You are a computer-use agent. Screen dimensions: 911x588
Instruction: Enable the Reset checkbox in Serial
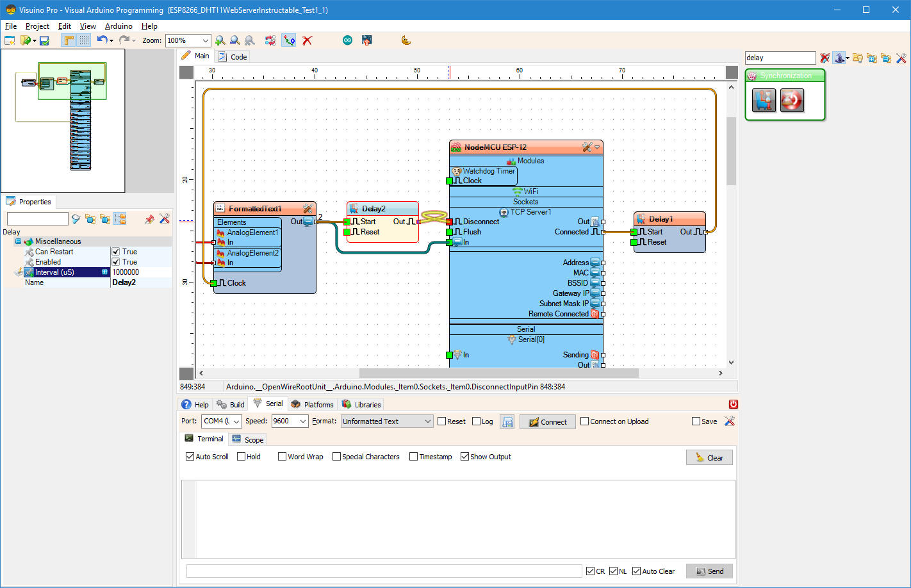click(441, 421)
